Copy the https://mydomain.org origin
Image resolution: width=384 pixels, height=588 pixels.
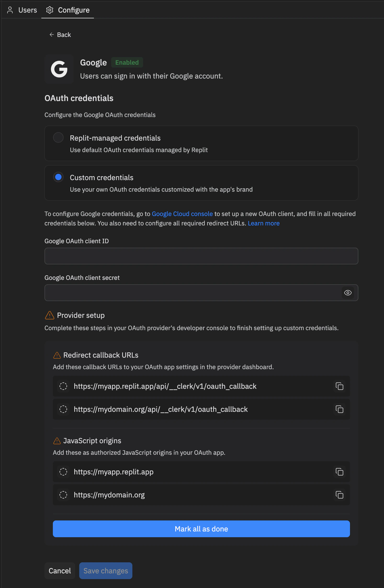coord(340,495)
